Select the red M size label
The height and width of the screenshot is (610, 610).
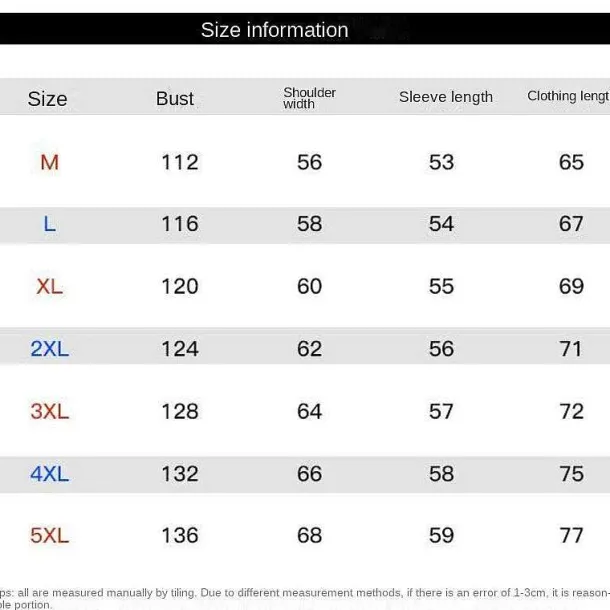coord(49,162)
